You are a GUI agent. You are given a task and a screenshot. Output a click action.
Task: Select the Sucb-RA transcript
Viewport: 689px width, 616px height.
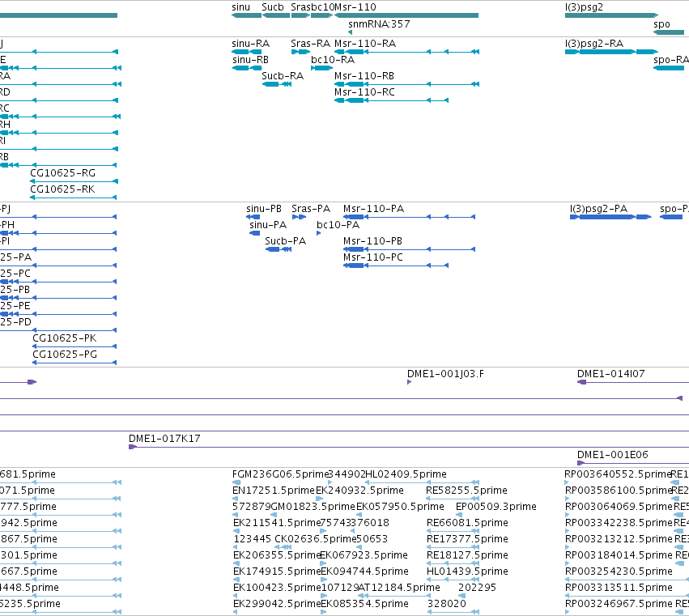[x=277, y=84]
